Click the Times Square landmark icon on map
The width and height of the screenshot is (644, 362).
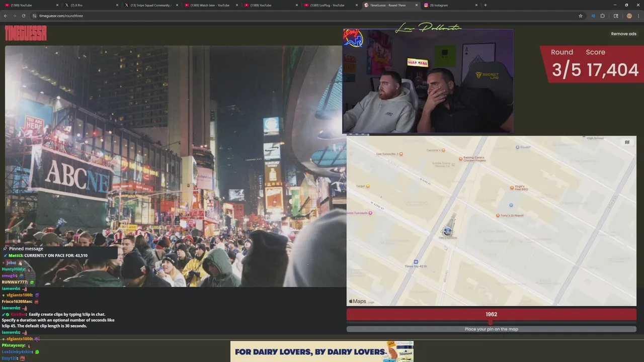(448, 231)
